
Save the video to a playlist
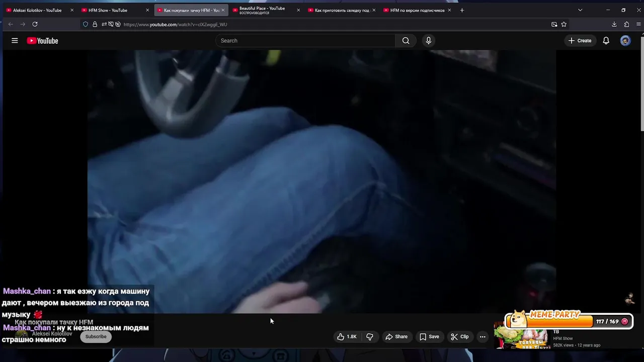(429, 337)
